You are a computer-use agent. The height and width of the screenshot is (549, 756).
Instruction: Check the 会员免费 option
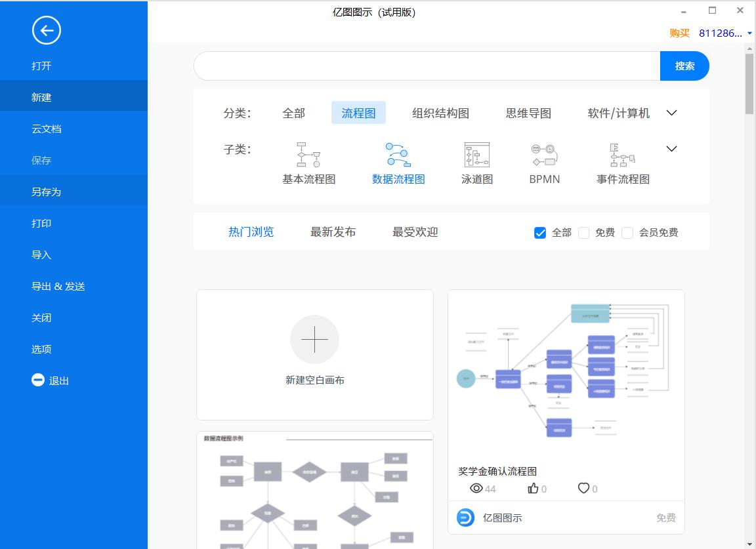pos(627,232)
